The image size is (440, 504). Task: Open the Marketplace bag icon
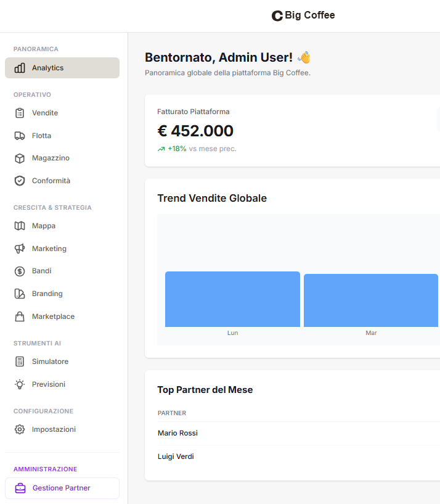click(x=18, y=316)
